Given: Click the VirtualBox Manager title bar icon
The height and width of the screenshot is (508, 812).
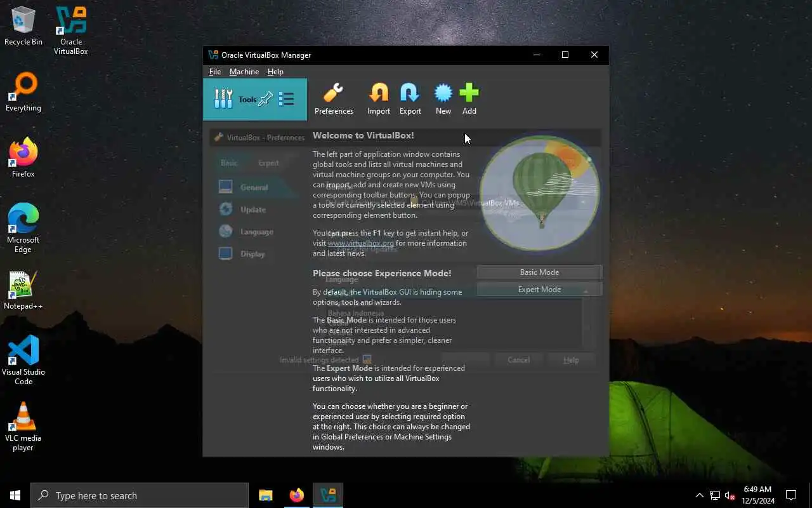Looking at the screenshot, I should (x=213, y=55).
